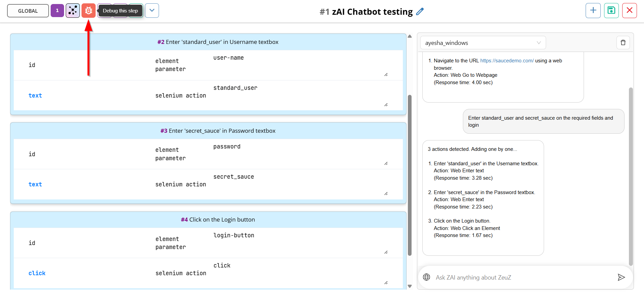Edit test case title with pencil icon
This screenshot has height=301, width=644.
(420, 12)
